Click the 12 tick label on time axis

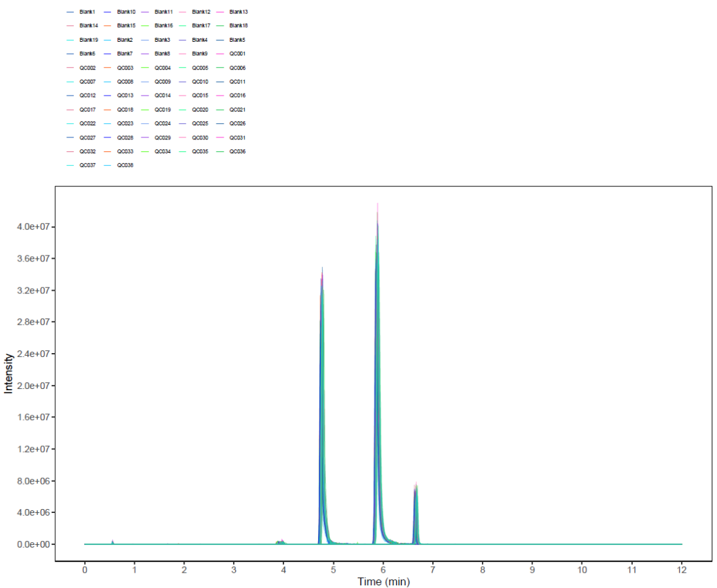[x=682, y=569]
